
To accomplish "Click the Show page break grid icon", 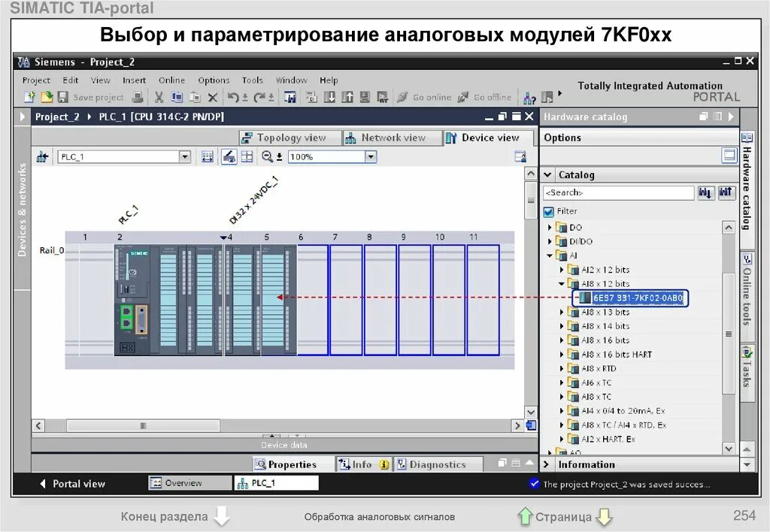I will click(x=247, y=156).
